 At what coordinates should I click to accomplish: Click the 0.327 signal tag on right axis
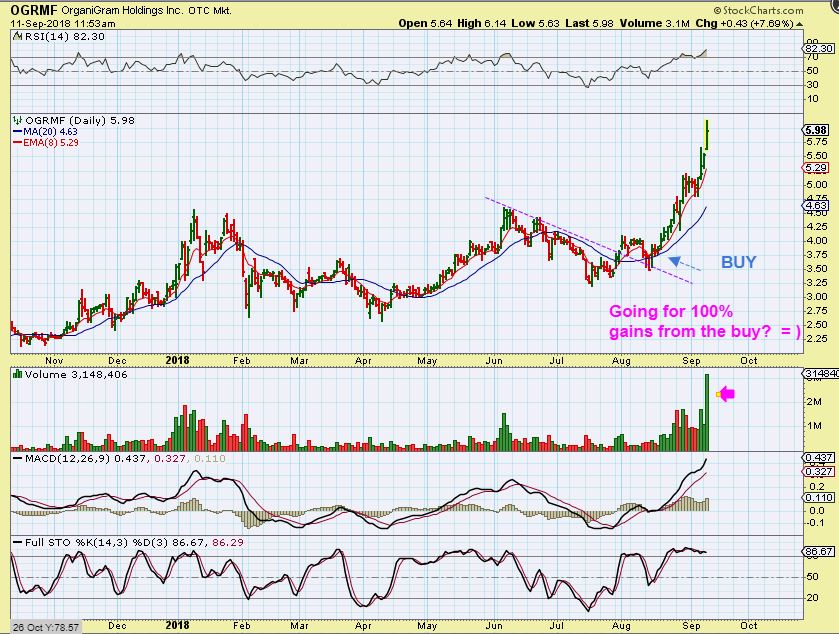click(819, 471)
